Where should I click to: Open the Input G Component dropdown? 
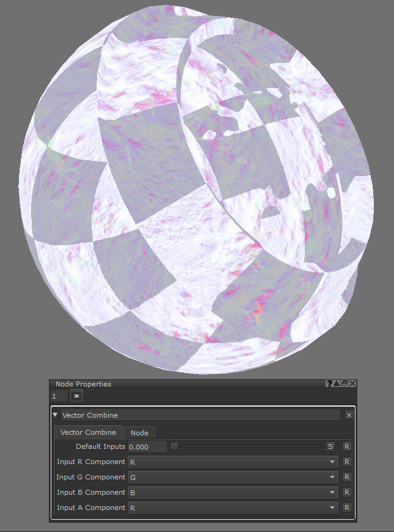pyautogui.click(x=233, y=477)
